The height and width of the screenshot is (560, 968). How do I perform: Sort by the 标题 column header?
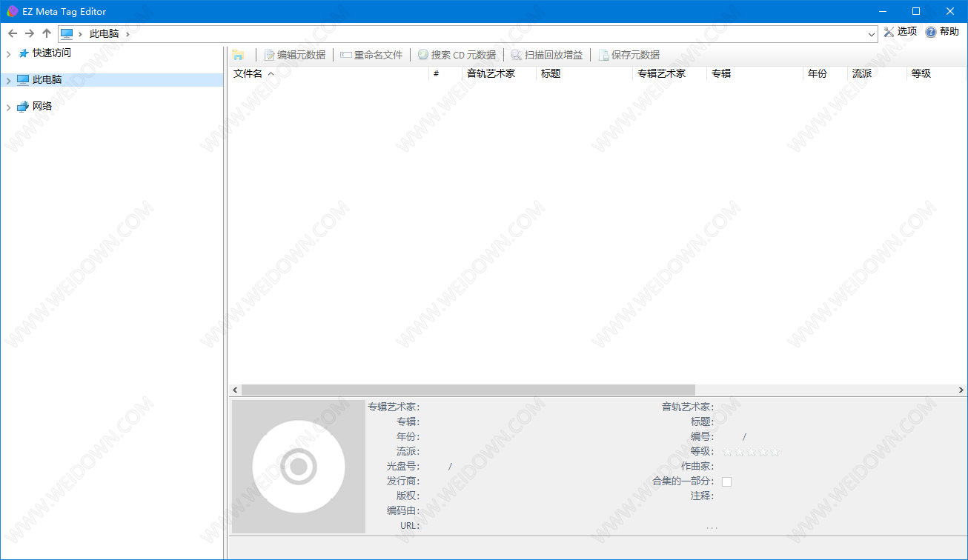pos(584,74)
